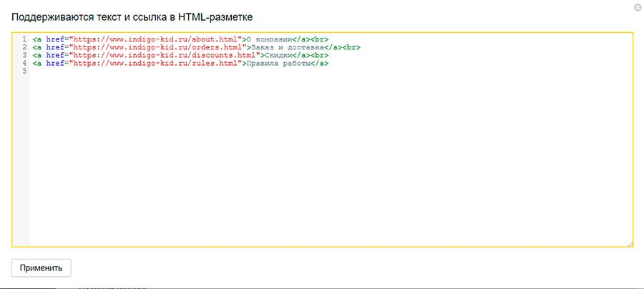Click the closing </a> tag on line 4
Image resolution: width=644 pixels, height=289 pixels.
[x=320, y=63]
